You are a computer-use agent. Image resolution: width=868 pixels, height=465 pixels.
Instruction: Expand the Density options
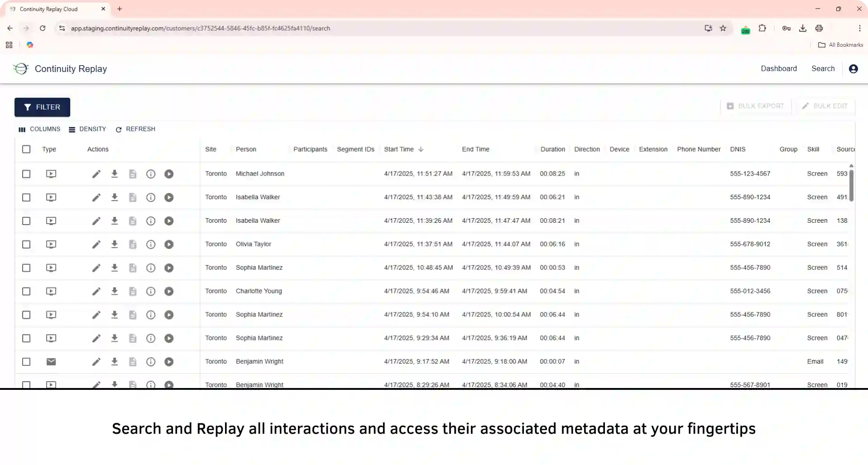[87, 129]
